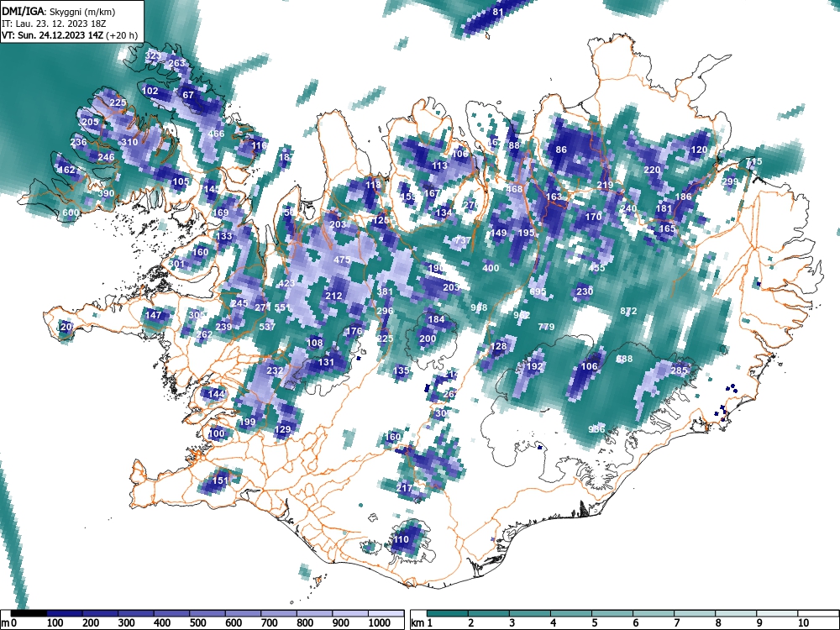Screen dimensions: 840x630
Task: Click the map value 600 on the west peninsula
Action: tap(71, 213)
